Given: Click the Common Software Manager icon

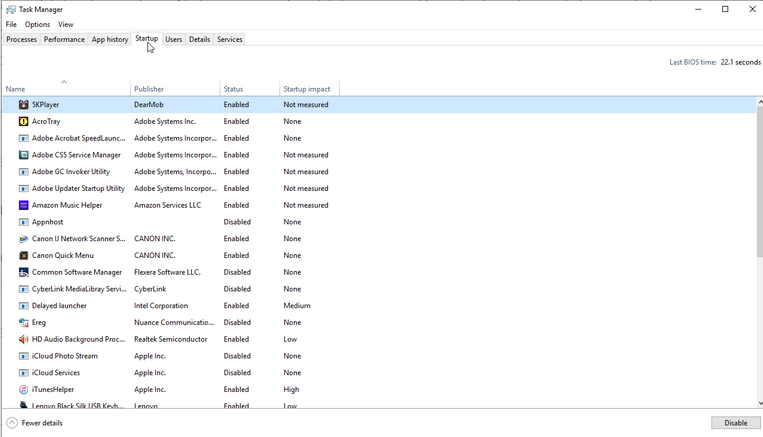Looking at the screenshot, I should point(23,273).
